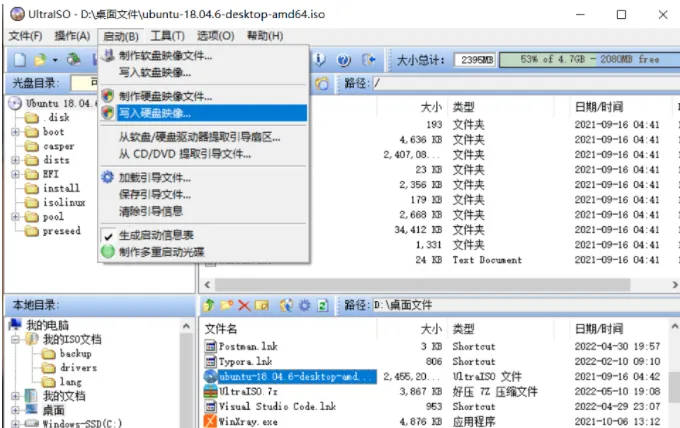The height and width of the screenshot is (428, 680).
Task: Click the horizontal scrollbar of disc file list
Action: (x=422, y=285)
